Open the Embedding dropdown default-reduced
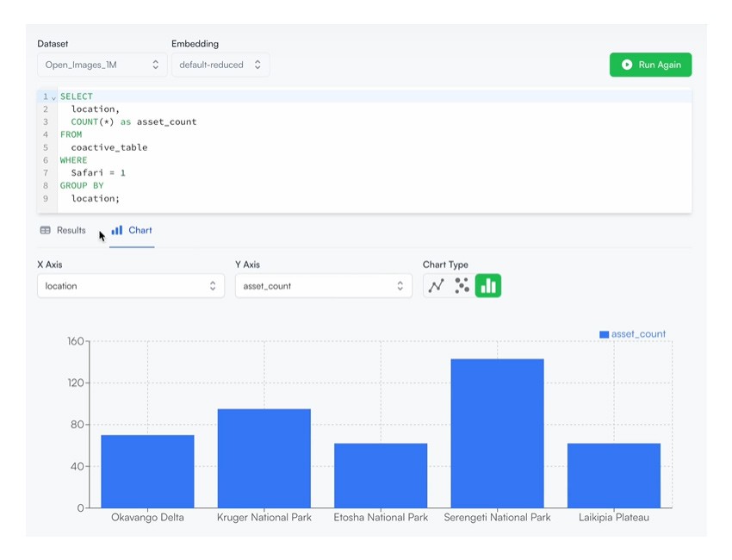The image size is (732, 560). point(220,65)
